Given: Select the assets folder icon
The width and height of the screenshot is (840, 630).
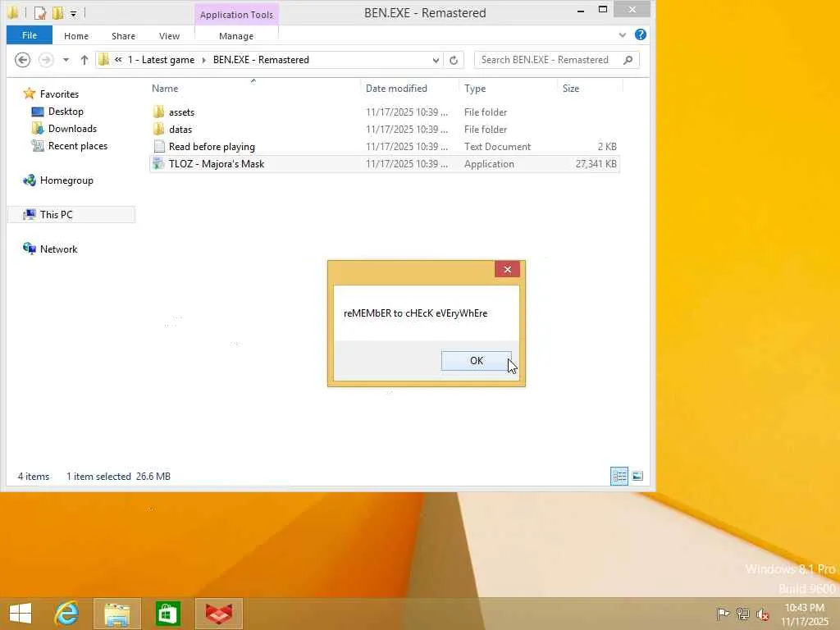Looking at the screenshot, I should pyautogui.click(x=158, y=112).
